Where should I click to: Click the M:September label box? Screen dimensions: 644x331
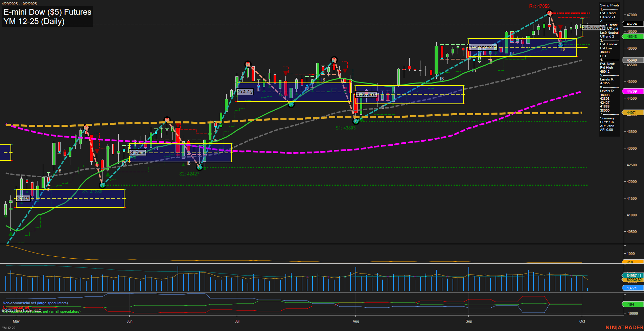tap(483, 47)
